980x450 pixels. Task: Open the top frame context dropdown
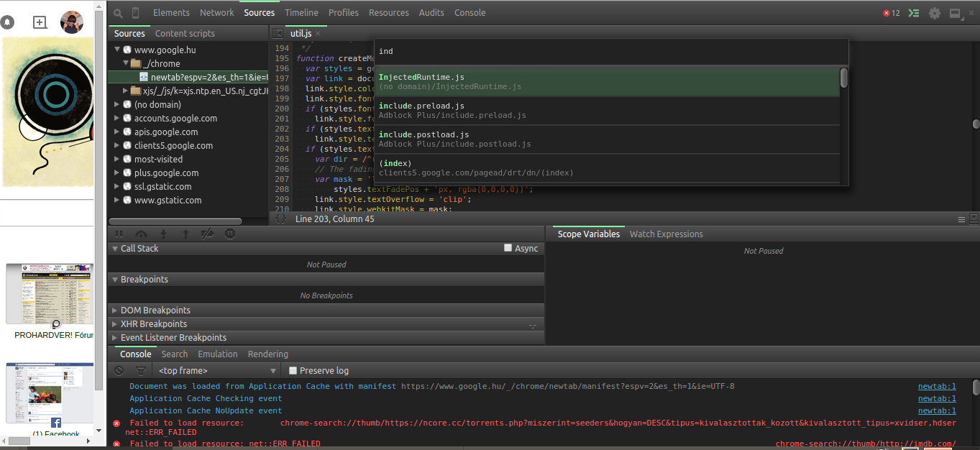[x=217, y=371]
